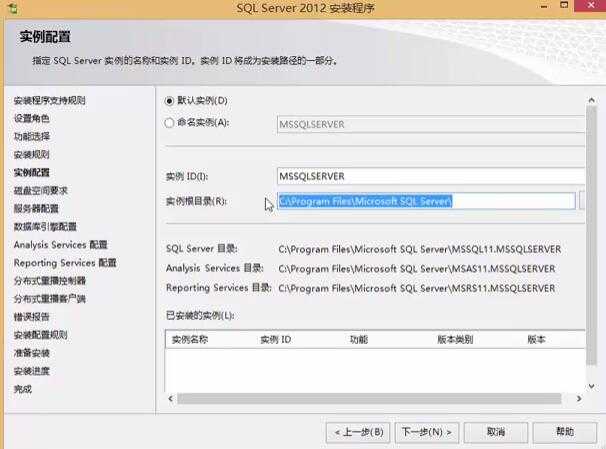Select 安装配置规则 step in sidebar

click(41, 335)
